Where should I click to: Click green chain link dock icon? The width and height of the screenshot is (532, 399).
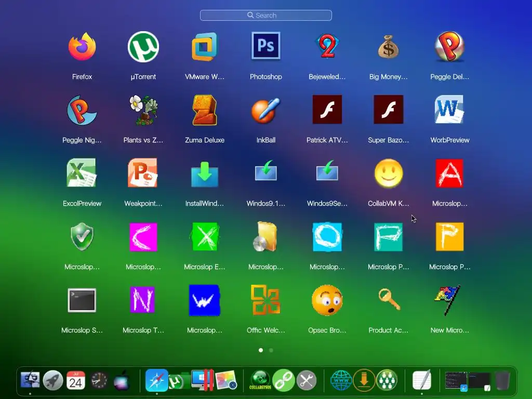click(x=284, y=380)
